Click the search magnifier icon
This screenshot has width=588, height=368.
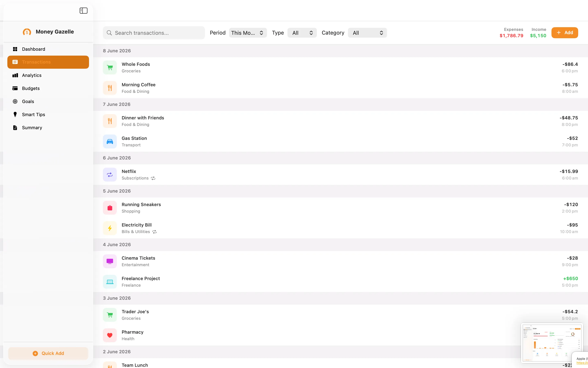click(x=109, y=33)
